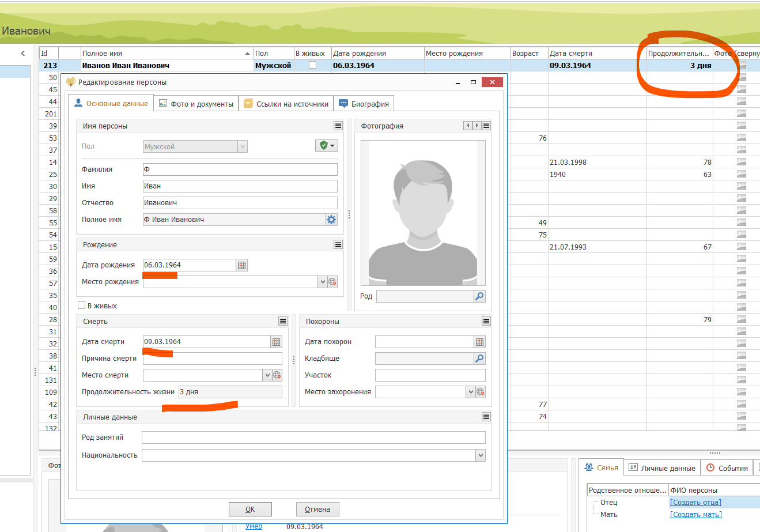Image resolution: width=760 pixels, height=532 pixels.
Task: Maximize the Редактирование персоны dialog
Action: click(x=473, y=82)
